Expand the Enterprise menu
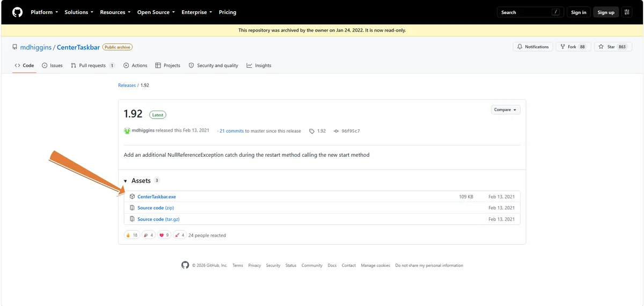Screen dimensions: 644x306 [196, 12]
